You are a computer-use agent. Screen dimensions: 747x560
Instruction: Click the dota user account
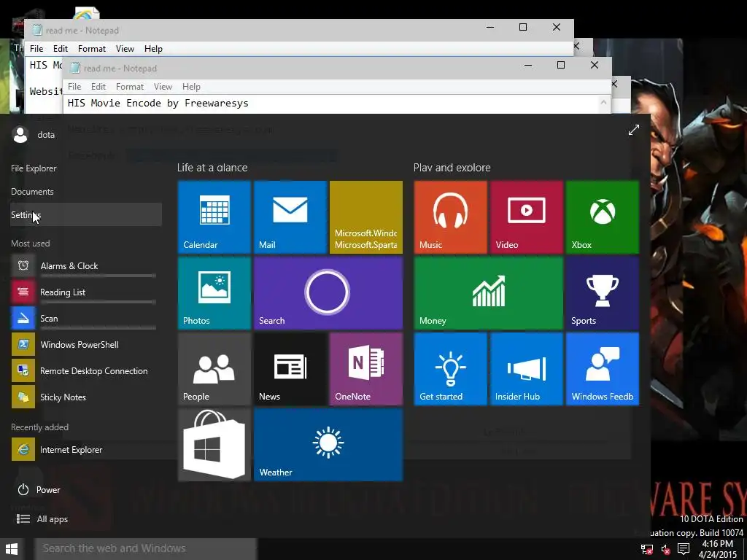point(34,135)
